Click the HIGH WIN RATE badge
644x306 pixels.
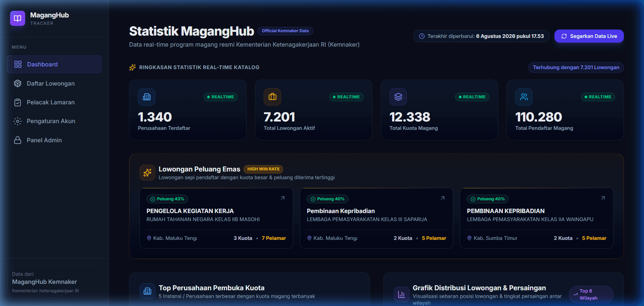click(263, 169)
